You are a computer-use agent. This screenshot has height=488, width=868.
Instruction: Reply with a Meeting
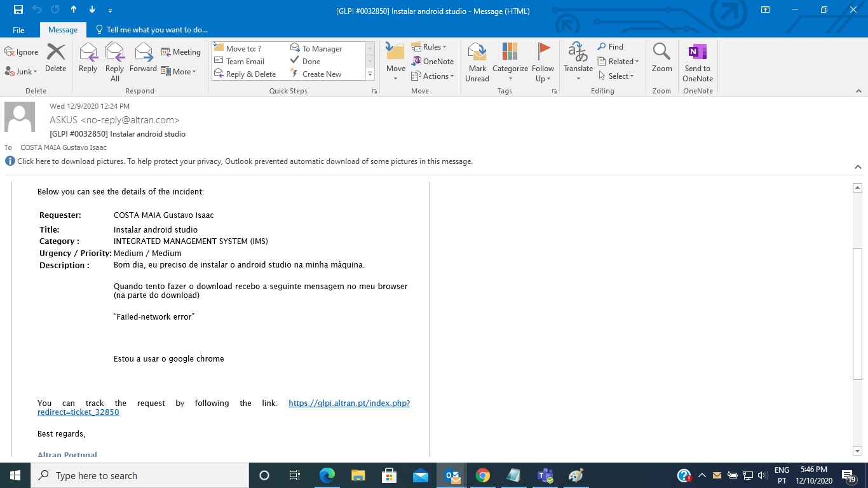point(180,52)
